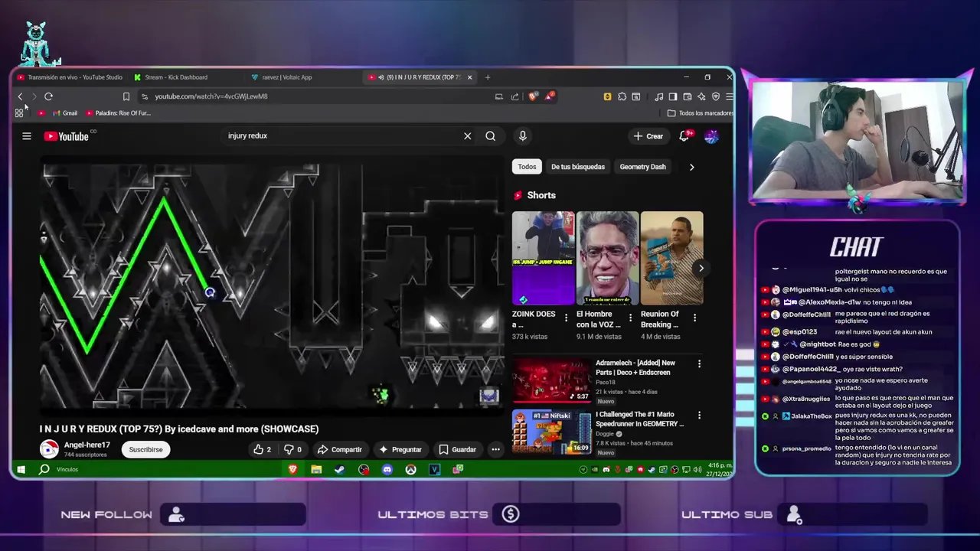Open Paladins: Rise Of Fur... bookmark
The width and height of the screenshot is (980, 551).
coord(118,113)
